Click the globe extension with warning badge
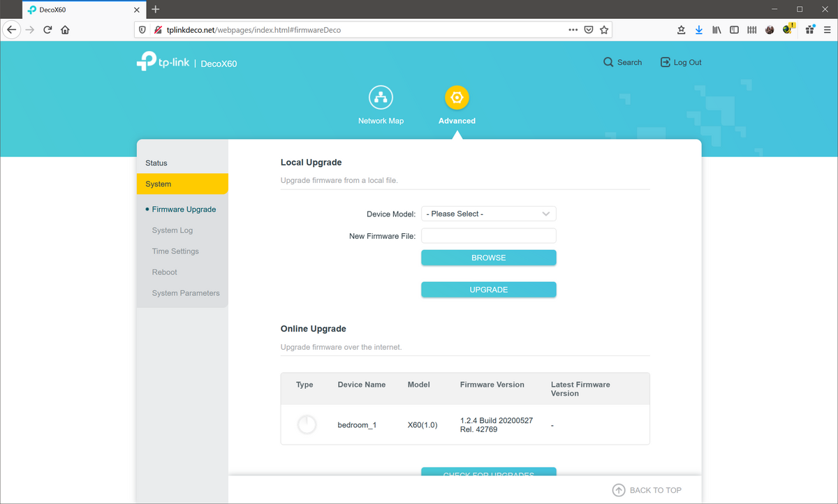838x504 pixels. coord(788,29)
